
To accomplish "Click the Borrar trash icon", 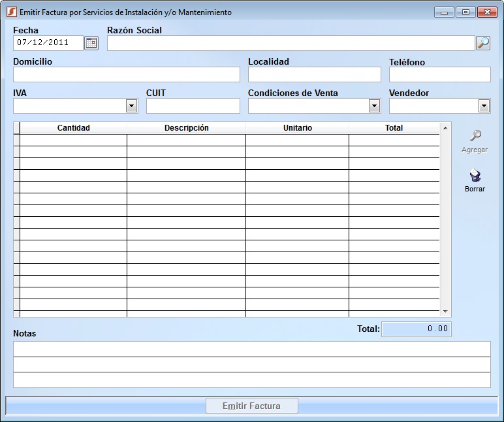I will (475, 175).
